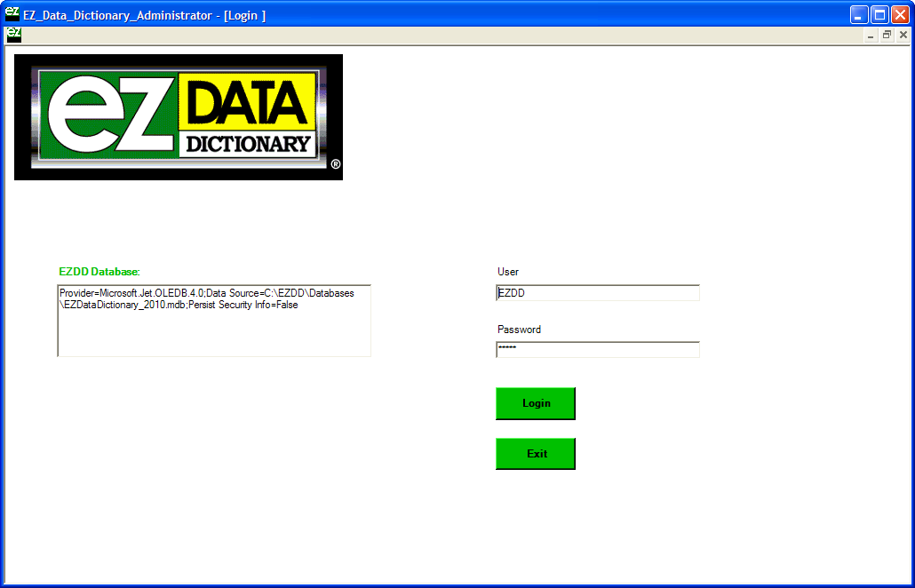Minimize the EZ_Data_Dictionary_Administrator main window
This screenshot has width=915, height=588.
(x=859, y=14)
